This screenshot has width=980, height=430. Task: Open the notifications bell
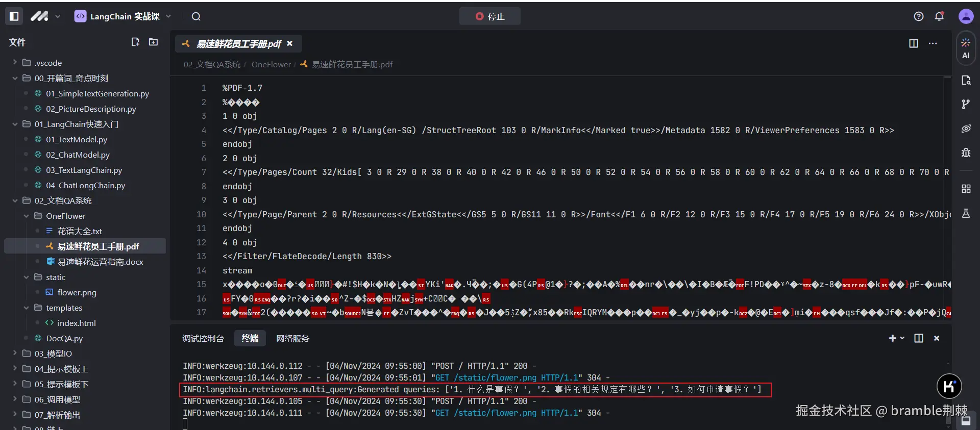coord(939,16)
